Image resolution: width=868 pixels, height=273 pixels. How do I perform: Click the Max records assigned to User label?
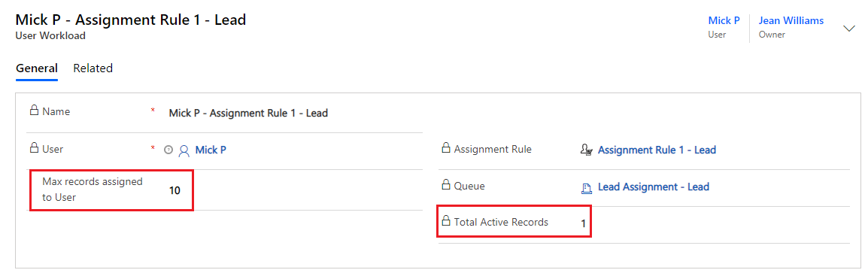[93, 189]
